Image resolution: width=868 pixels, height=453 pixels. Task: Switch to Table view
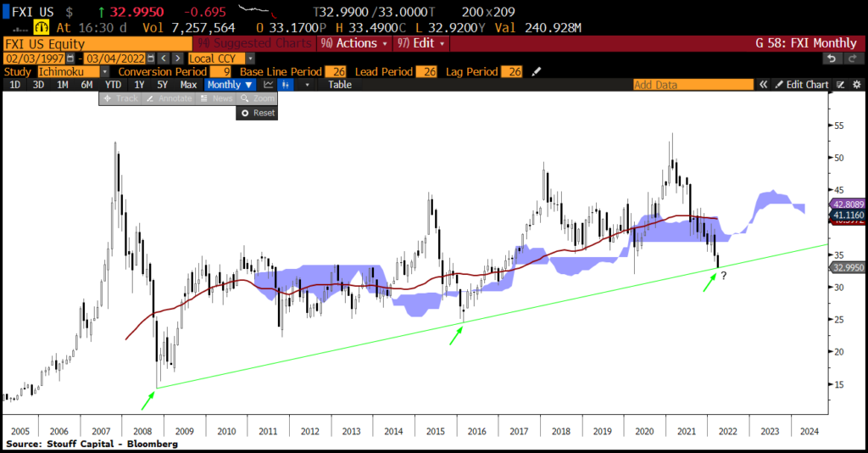click(x=340, y=85)
